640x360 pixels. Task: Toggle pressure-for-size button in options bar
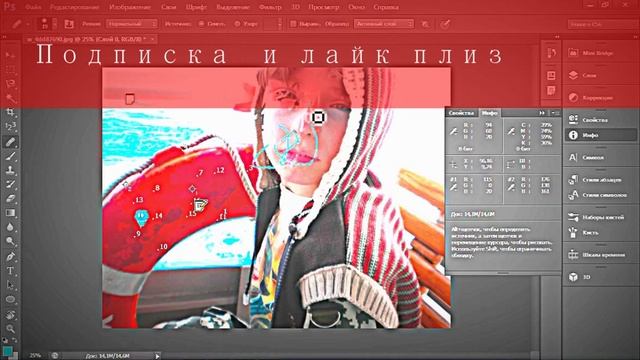[445, 24]
